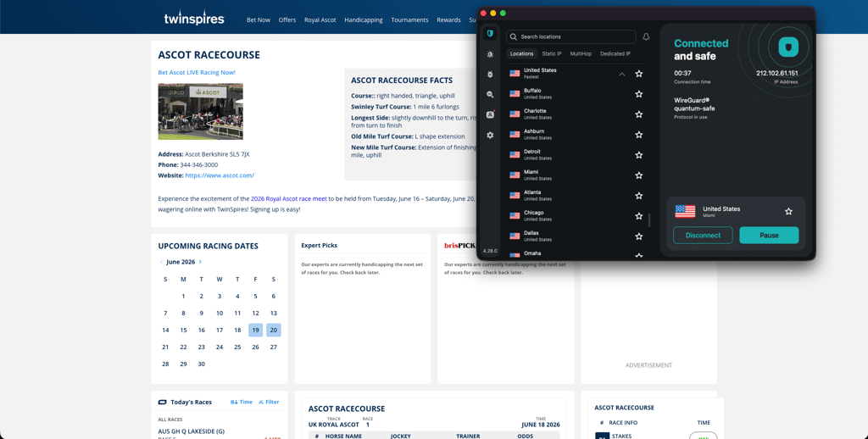Select the Buffalo server location
868x439 pixels.
(569, 94)
